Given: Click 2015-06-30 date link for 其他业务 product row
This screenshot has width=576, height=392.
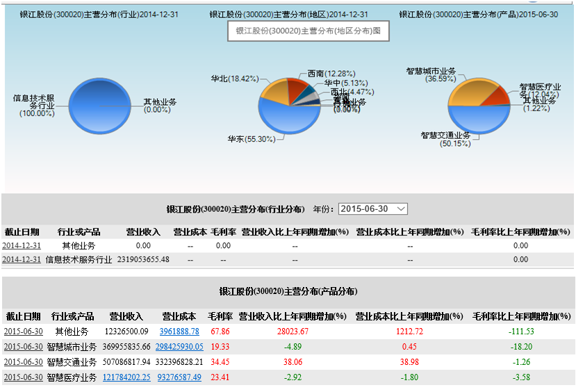Looking at the screenshot, I should pos(23,332).
